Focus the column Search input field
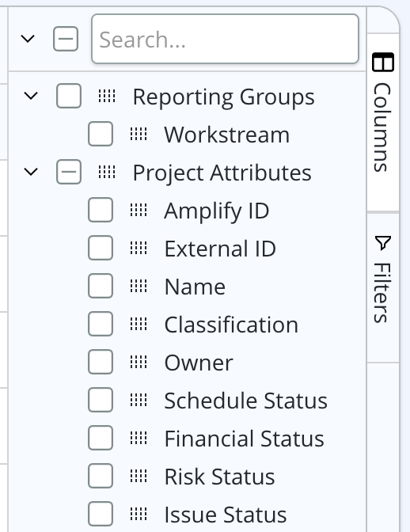The height and width of the screenshot is (532, 410). coord(225,39)
